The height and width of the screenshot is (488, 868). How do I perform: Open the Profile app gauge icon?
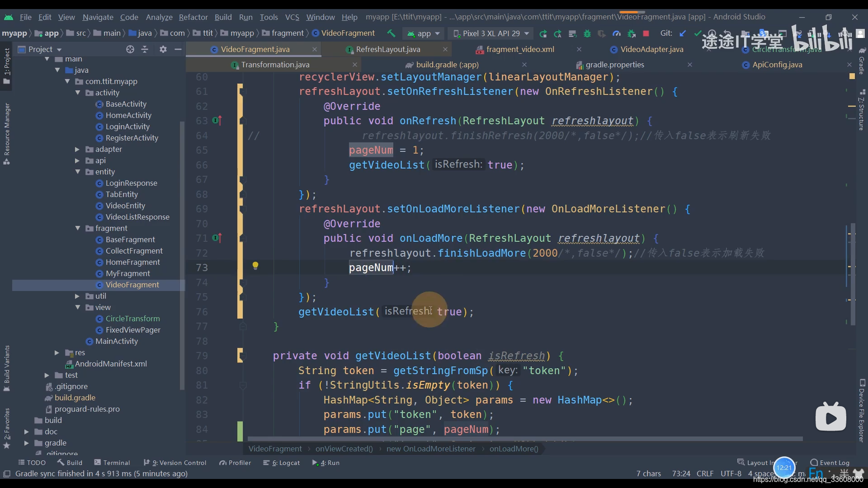(617, 33)
